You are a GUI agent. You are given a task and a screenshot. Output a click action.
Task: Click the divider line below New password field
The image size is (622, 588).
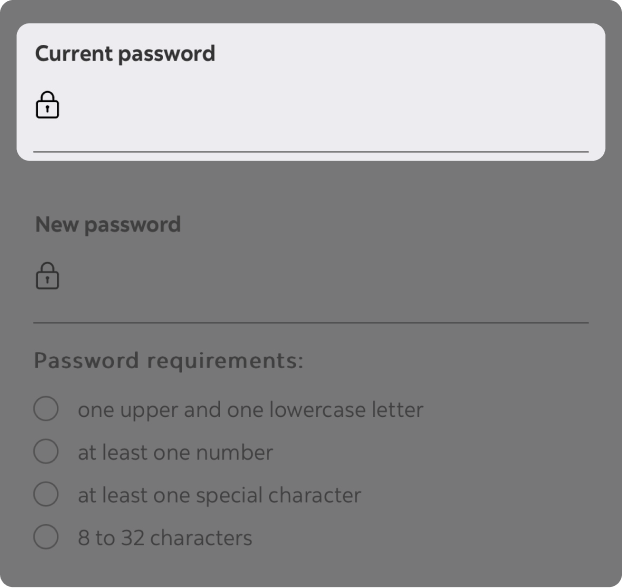coord(311,323)
